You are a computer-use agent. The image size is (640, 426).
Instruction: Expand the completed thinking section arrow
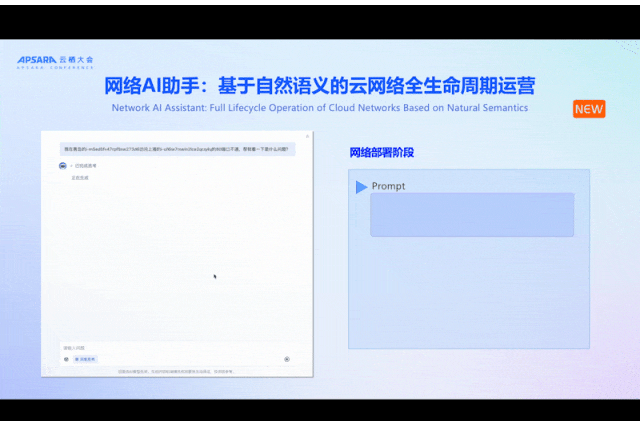pyautogui.click(x=71, y=166)
